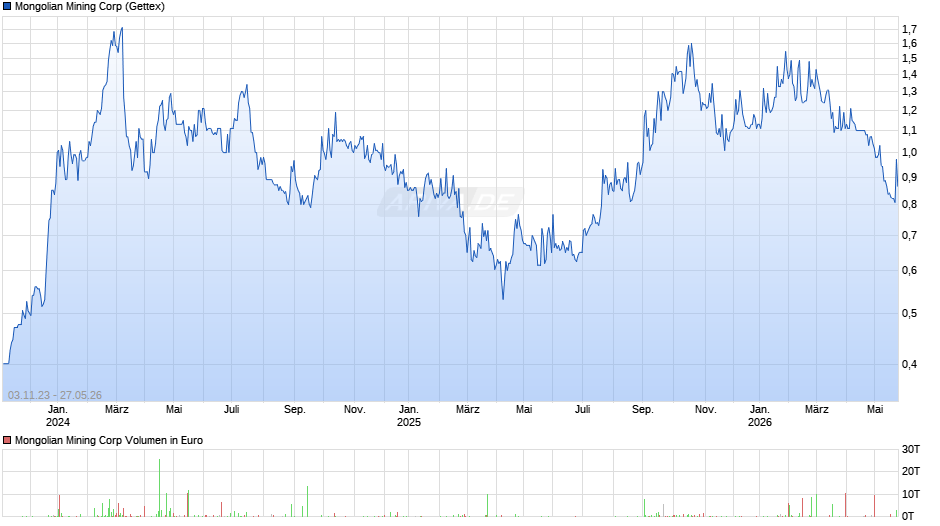
Task: Click the "Jan. 2026" time axis label
Action: [x=760, y=416]
